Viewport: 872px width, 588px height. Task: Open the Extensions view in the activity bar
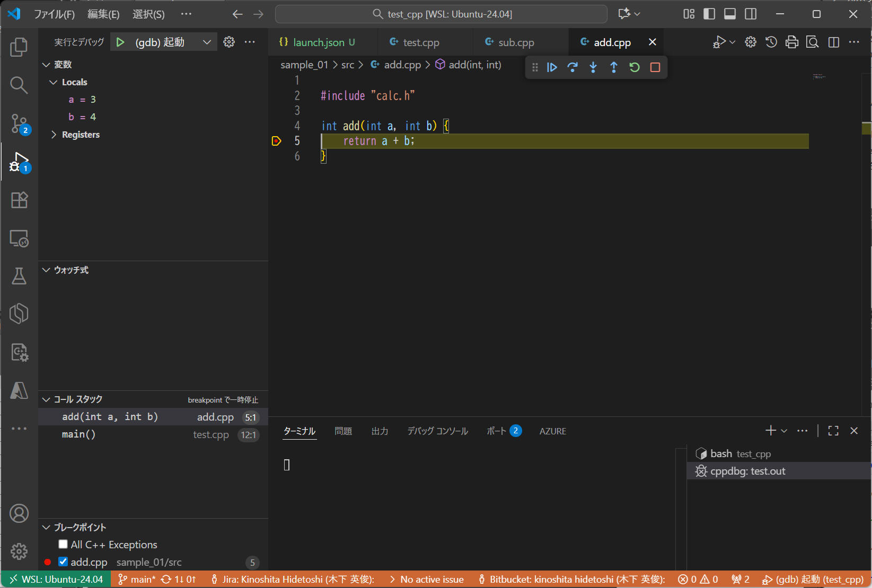click(x=19, y=200)
